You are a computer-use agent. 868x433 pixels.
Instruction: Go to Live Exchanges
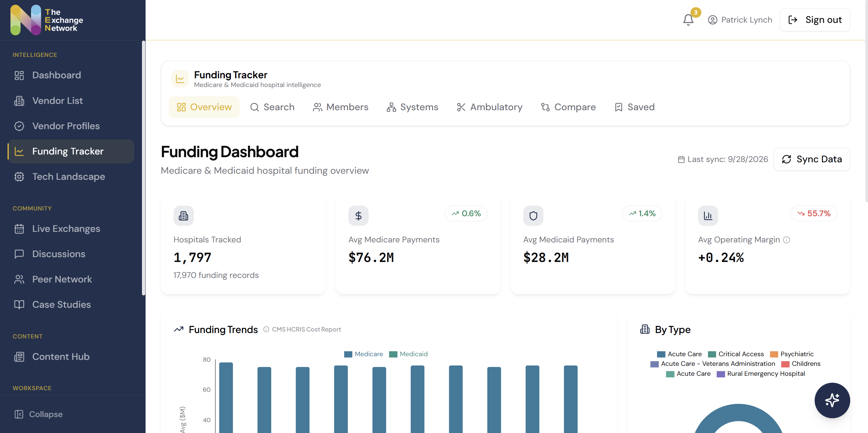(x=71, y=229)
